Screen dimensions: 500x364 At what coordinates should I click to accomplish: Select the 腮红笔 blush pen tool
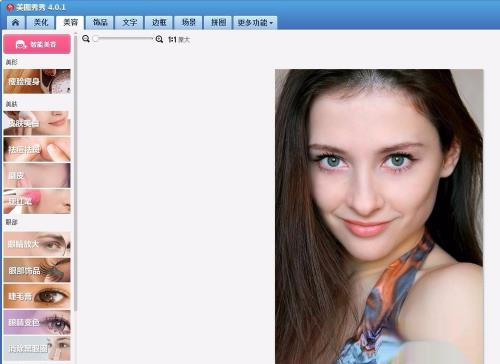pyautogui.click(x=37, y=201)
